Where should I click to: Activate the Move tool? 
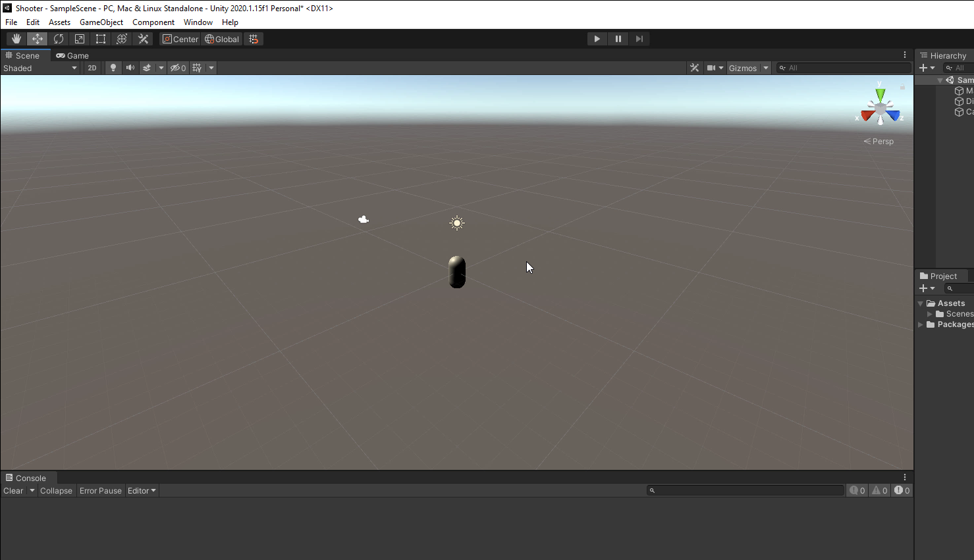click(x=38, y=39)
